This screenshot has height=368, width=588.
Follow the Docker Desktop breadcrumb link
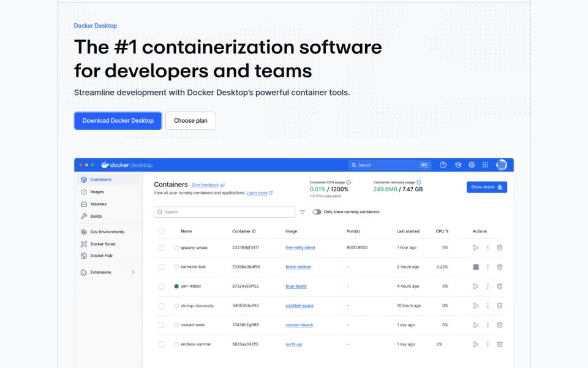coord(96,26)
